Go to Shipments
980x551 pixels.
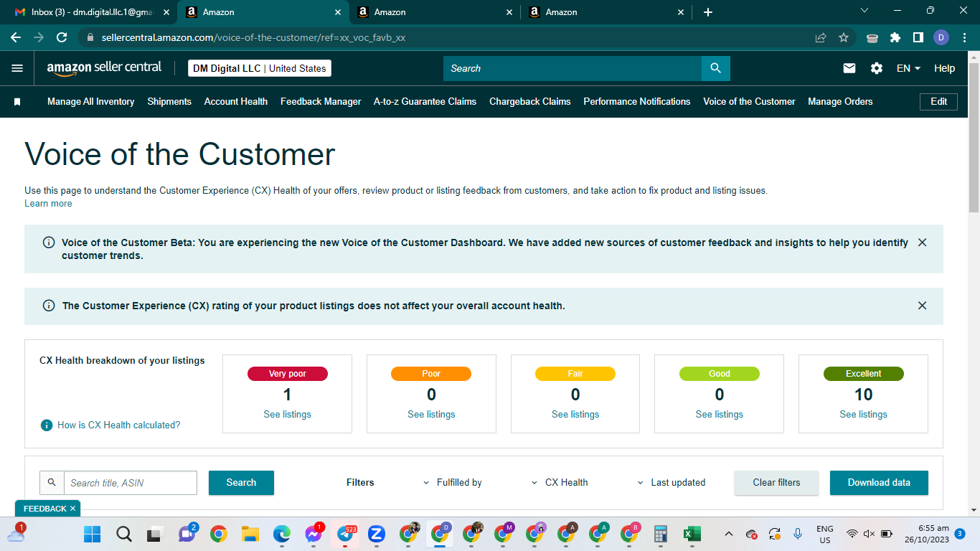coord(169,102)
